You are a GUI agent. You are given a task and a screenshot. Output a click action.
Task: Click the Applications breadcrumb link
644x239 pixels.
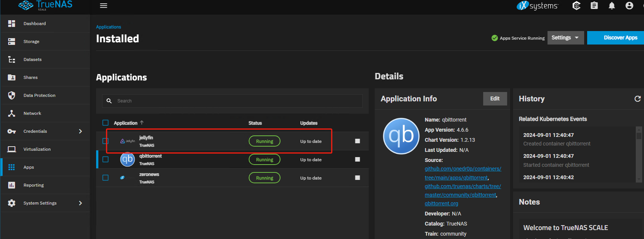point(108,27)
